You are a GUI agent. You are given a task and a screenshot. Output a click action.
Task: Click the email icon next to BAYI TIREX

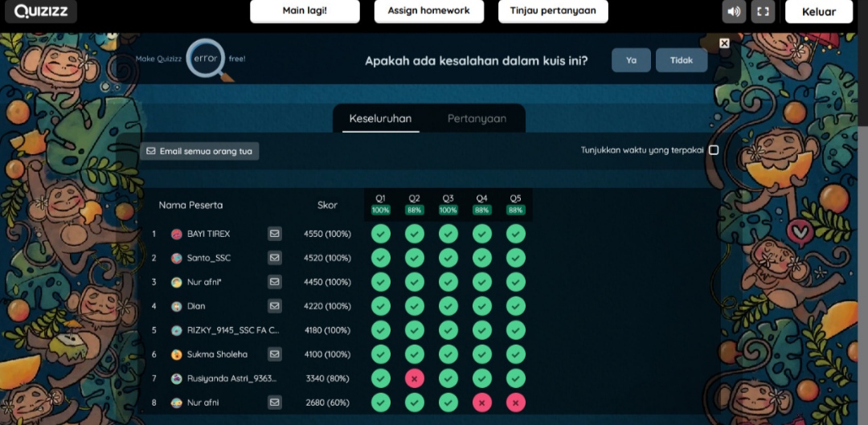click(x=275, y=234)
